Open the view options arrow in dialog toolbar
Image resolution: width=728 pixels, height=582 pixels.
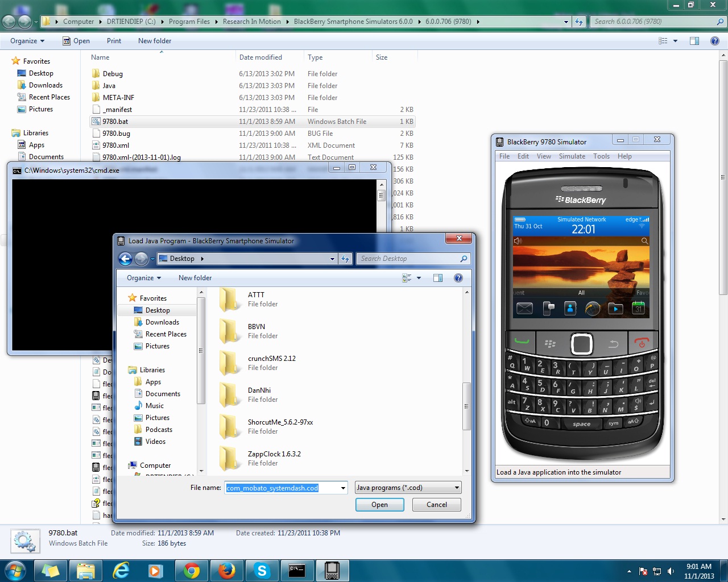click(419, 278)
